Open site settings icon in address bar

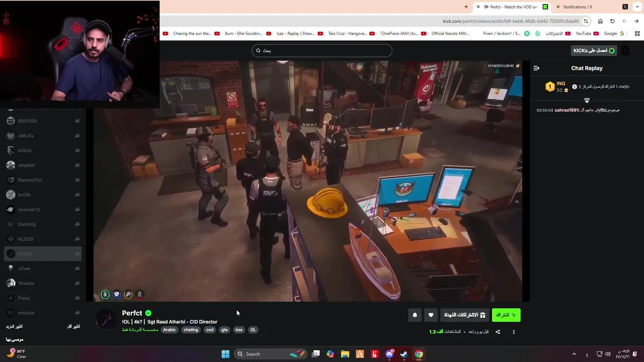click(x=586, y=21)
